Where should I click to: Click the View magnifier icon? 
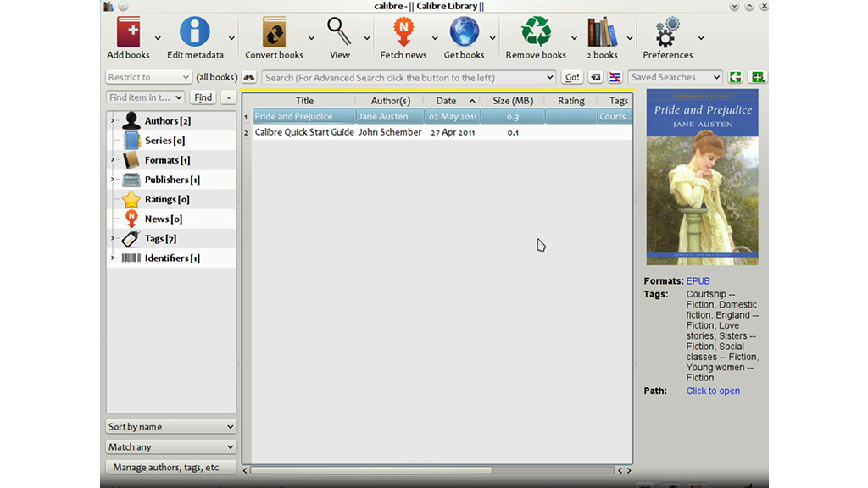tap(339, 34)
